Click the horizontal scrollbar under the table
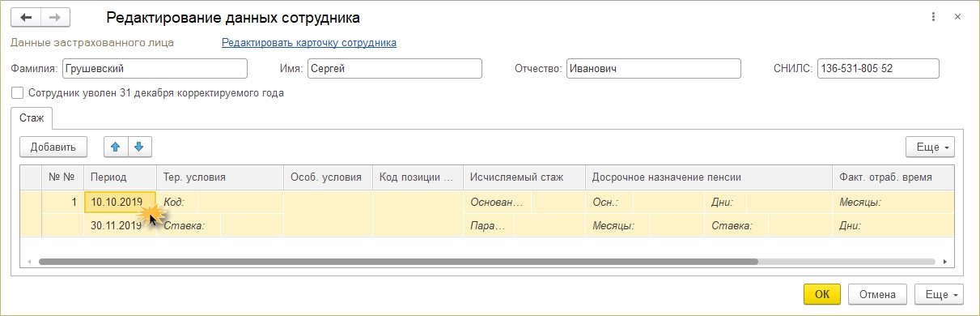980x316 pixels. (x=397, y=263)
